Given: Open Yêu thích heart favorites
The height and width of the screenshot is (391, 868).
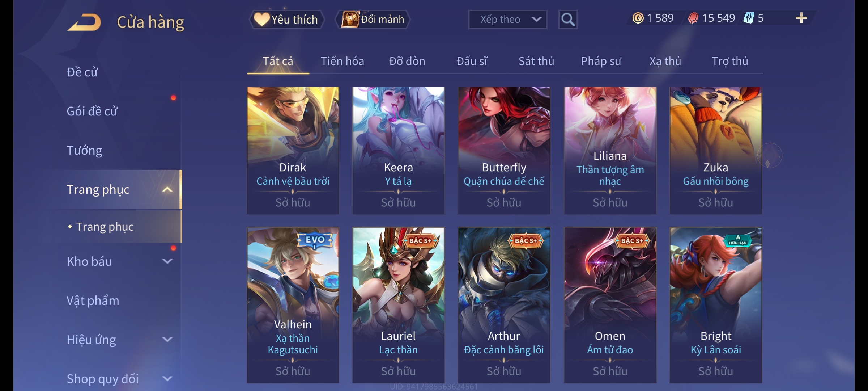Looking at the screenshot, I should pos(286,20).
